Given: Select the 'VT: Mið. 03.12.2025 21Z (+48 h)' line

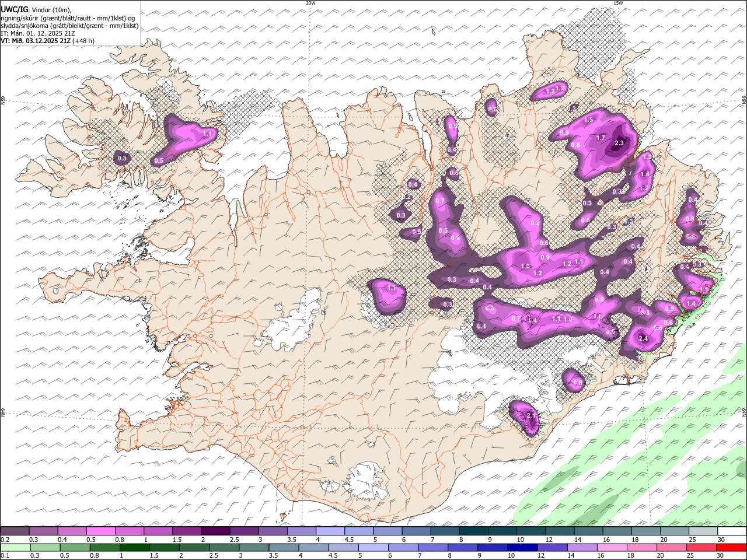Looking at the screenshot, I should point(48,41).
